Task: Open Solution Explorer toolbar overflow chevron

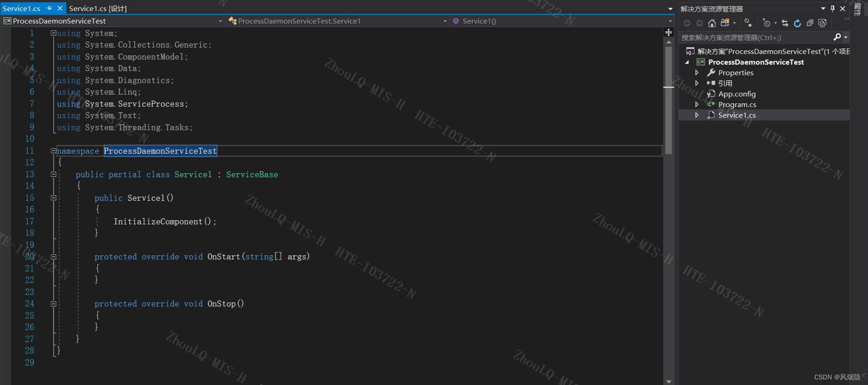Action: [x=846, y=20]
